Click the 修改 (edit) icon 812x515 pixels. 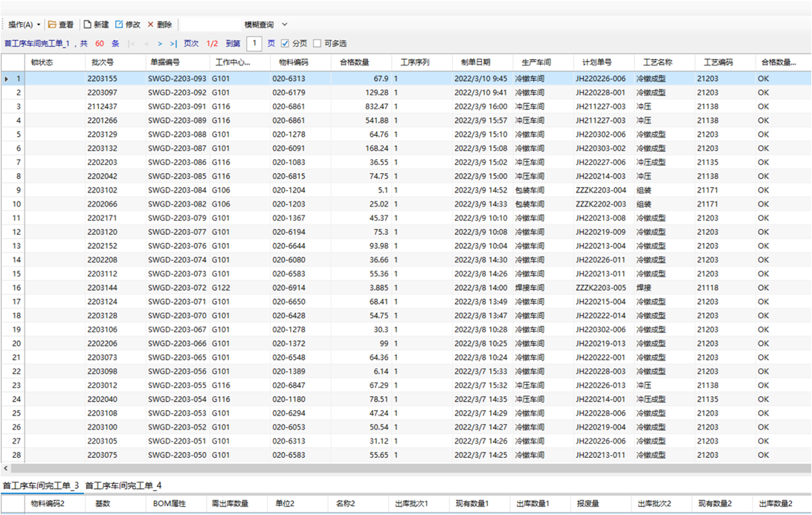[x=119, y=25]
